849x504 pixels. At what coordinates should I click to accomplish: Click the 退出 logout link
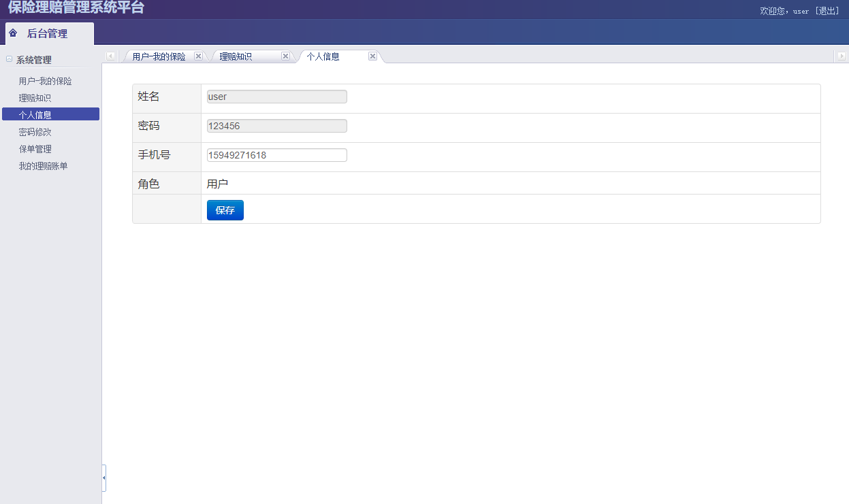tap(827, 11)
